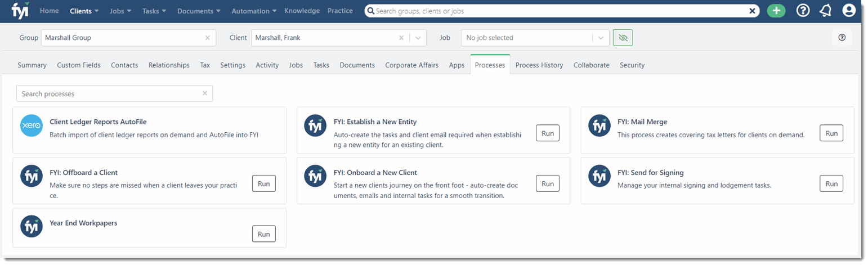The image size is (868, 265).
Task: Click the FYI icon on Onboard a New Client
Action: point(315,176)
